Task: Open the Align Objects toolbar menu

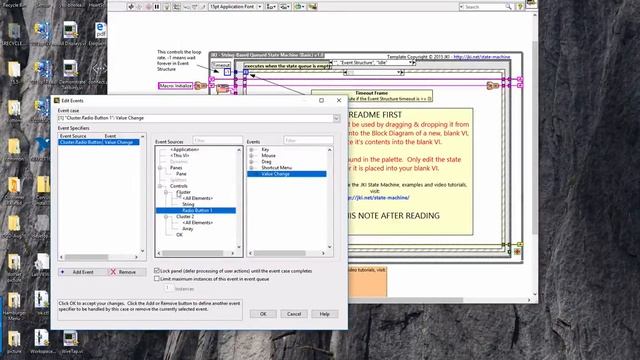Action: pyautogui.click(x=271, y=7)
